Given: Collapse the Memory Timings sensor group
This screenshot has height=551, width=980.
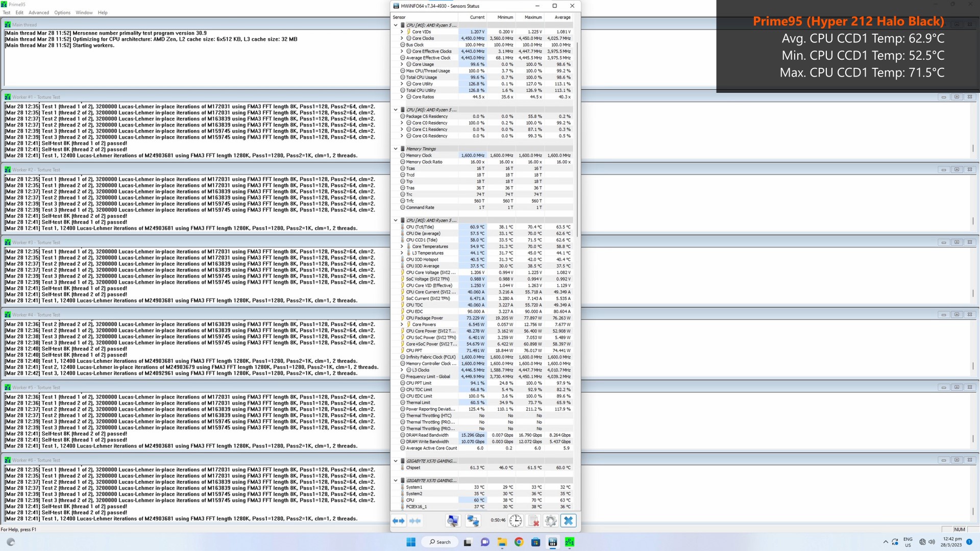Looking at the screenshot, I should [396, 149].
